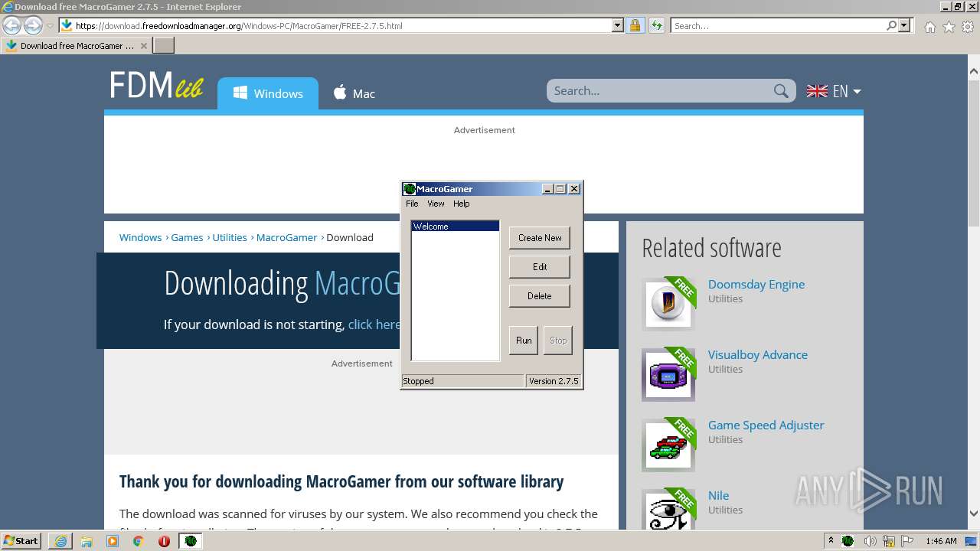Screen dimensions: 980x551
Task: Open the Utilities breadcrumb link
Action: [230, 237]
